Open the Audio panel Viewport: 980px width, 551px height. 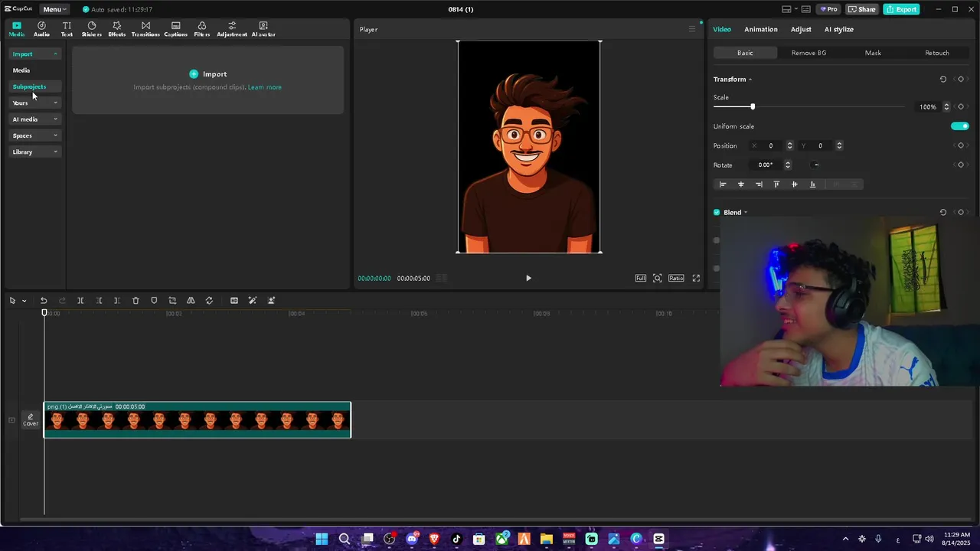pyautogui.click(x=41, y=29)
